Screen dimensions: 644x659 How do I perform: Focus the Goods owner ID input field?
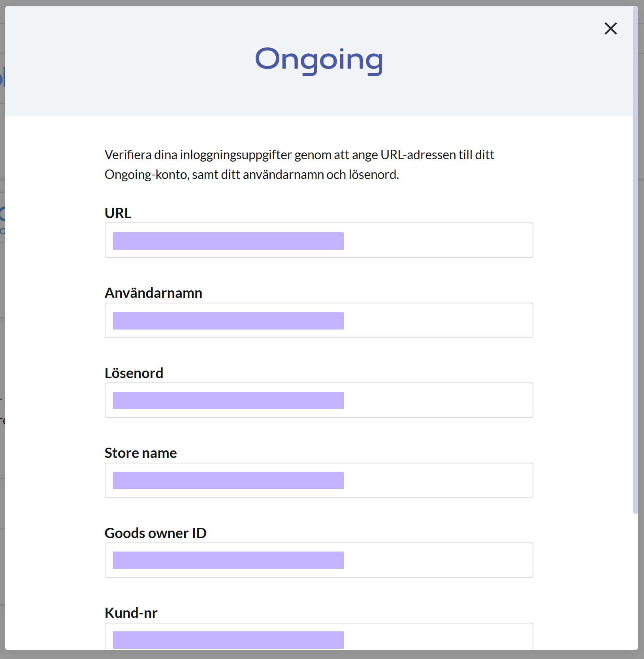319,560
